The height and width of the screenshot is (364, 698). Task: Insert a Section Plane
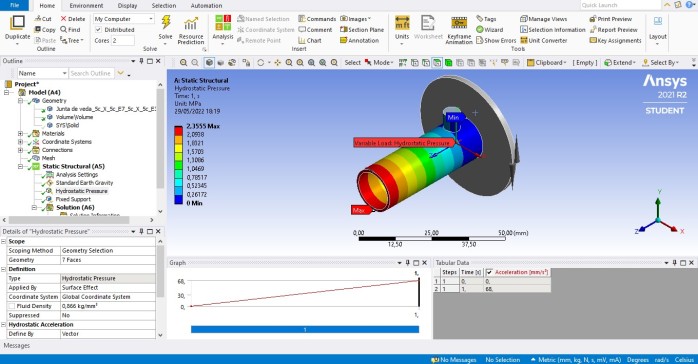tap(362, 29)
